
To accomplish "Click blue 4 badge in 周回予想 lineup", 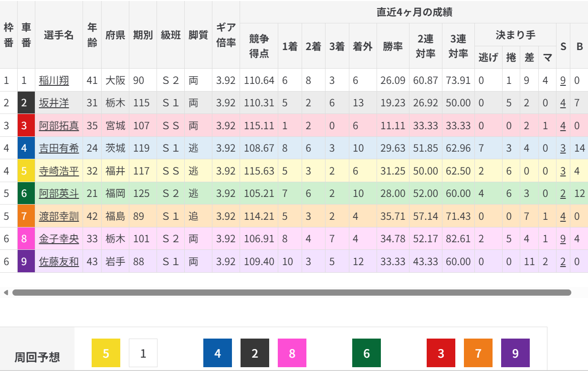I will 218,353.
